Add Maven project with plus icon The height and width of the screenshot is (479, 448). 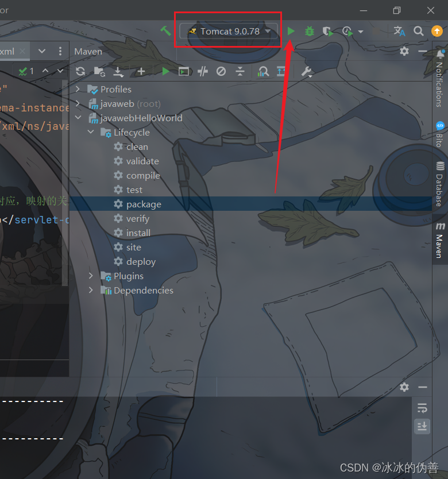tap(141, 71)
